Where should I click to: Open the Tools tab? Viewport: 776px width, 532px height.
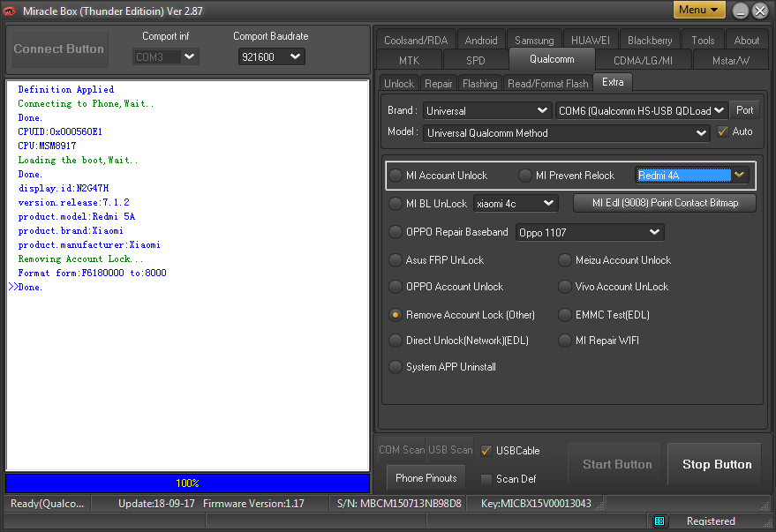pyautogui.click(x=703, y=40)
